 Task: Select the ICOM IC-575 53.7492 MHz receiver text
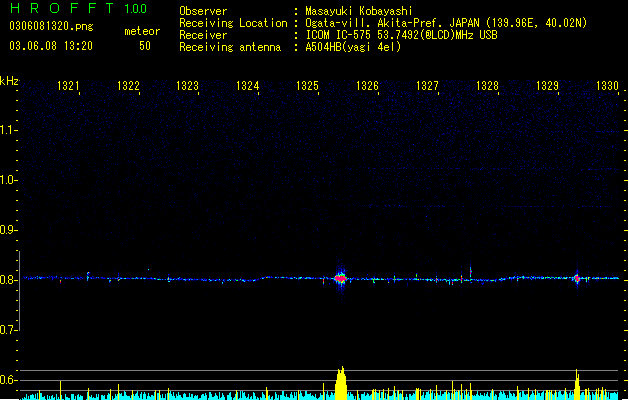[402, 35]
